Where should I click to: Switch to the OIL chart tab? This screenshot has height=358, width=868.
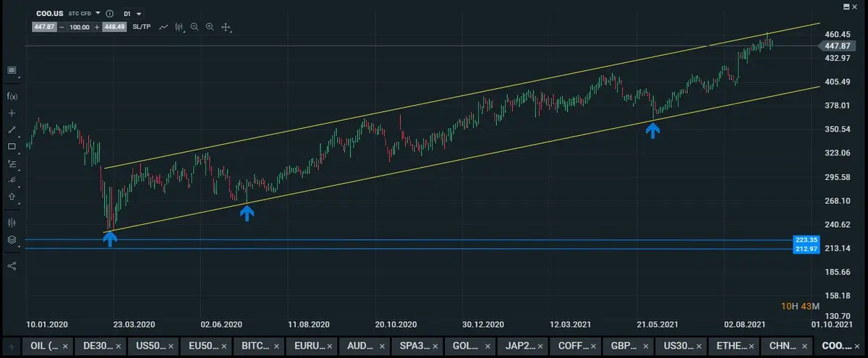click(45, 346)
